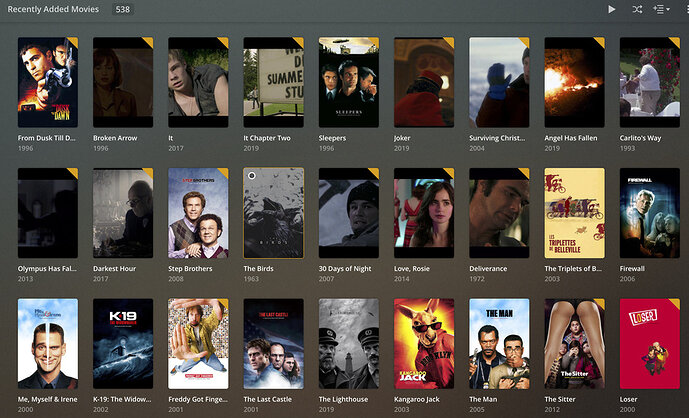Open the "Freddy Got Finge..." title

pos(198,400)
